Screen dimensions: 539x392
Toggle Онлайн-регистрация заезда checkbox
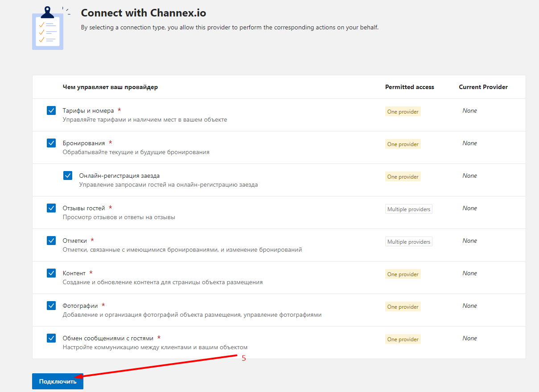pyautogui.click(x=68, y=176)
